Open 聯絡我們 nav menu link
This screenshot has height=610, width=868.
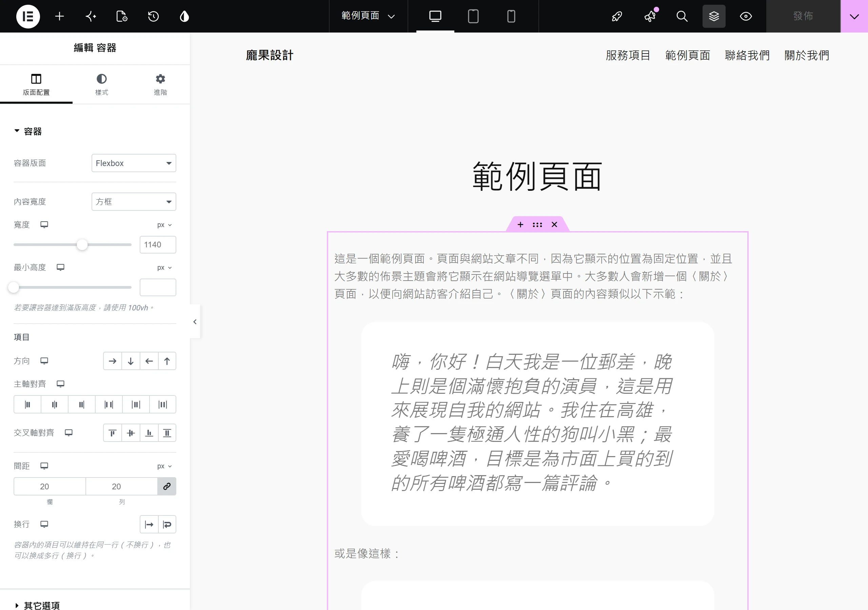(747, 55)
